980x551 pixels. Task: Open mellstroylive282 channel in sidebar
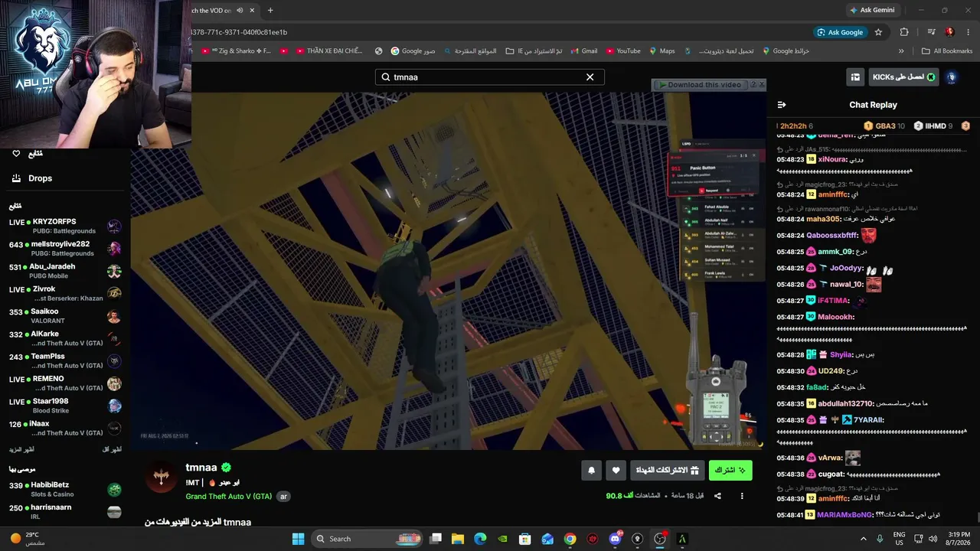coord(66,249)
